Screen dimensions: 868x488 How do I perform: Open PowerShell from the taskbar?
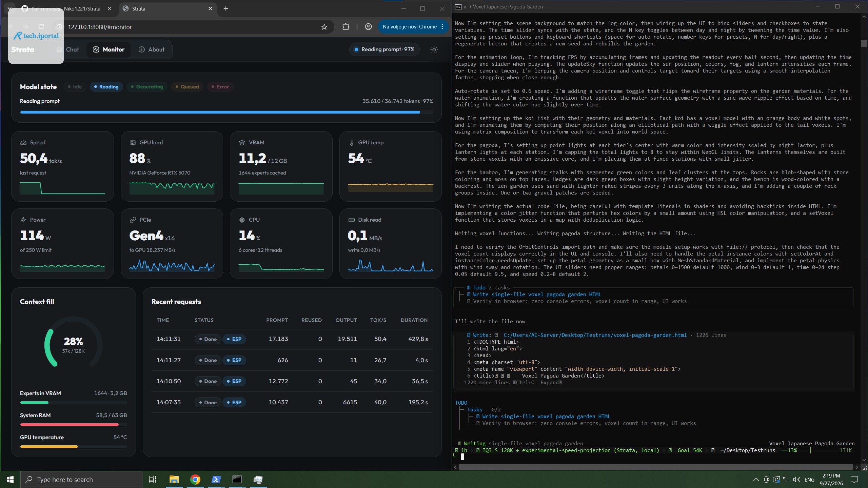[x=216, y=479]
